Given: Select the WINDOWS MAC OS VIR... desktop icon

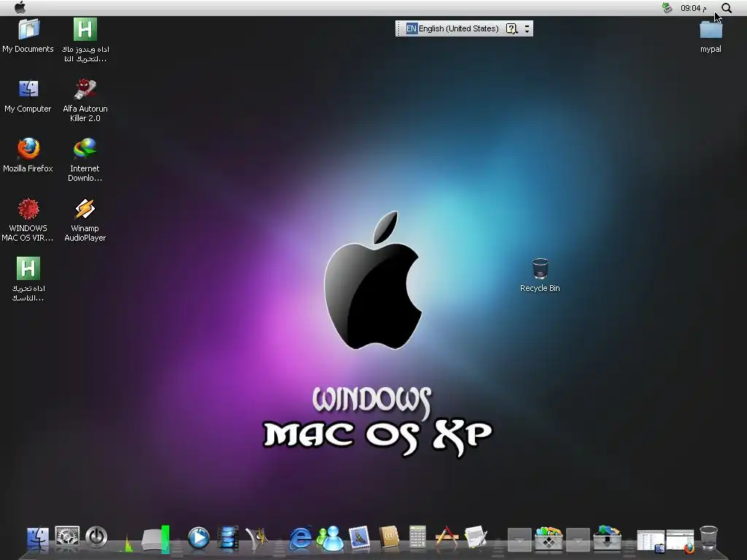Looking at the screenshot, I should pyautogui.click(x=28, y=219).
